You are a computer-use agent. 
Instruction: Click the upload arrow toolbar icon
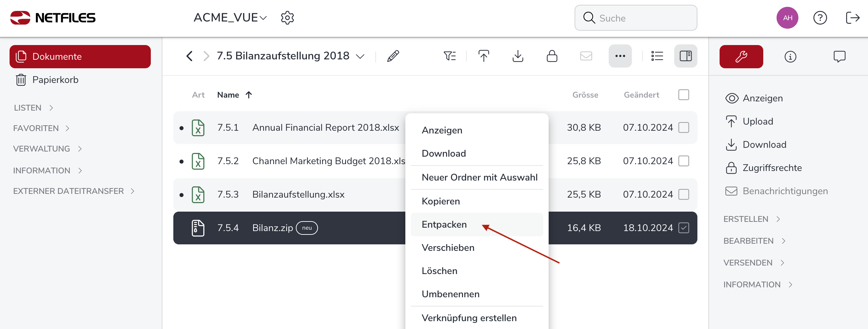pyautogui.click(x=483, y=56)
